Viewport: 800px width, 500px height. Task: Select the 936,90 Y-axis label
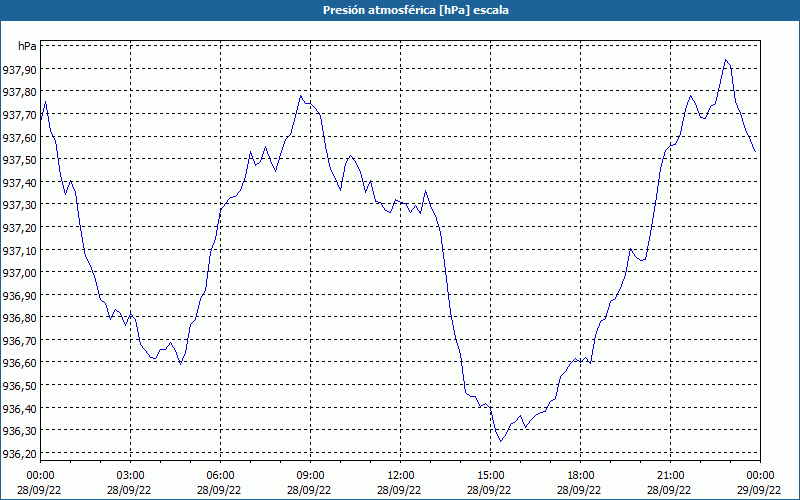[20, 296]
